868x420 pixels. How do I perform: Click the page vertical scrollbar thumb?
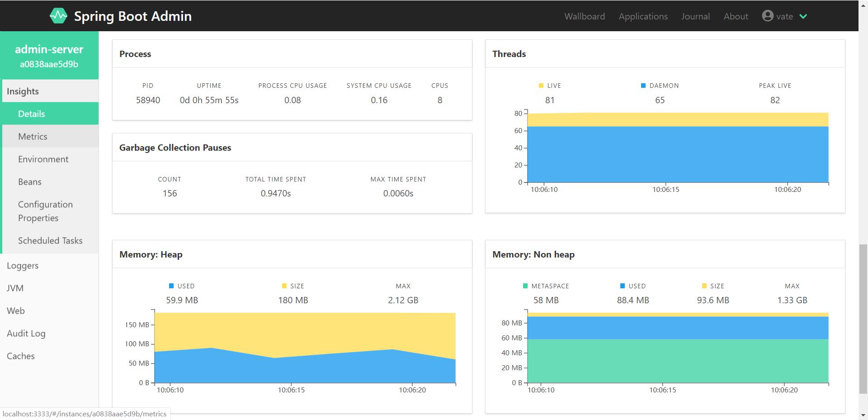click(863, 319)
